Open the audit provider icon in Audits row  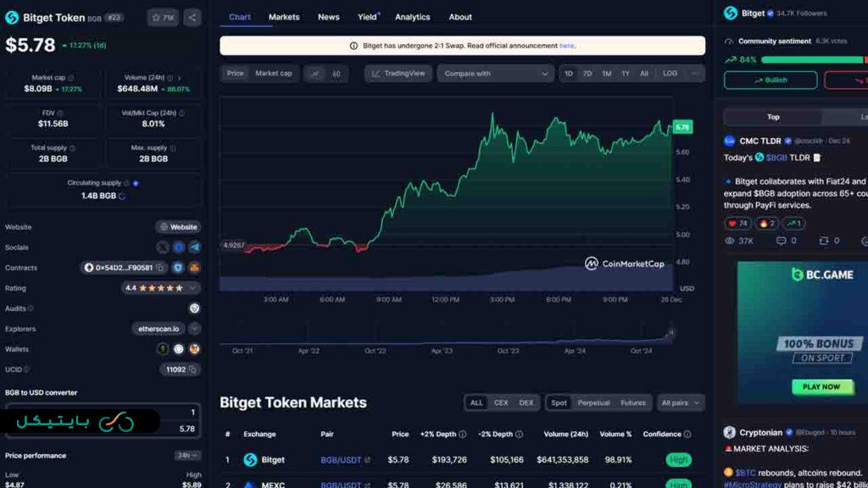pyautogui.click(x=194, y=308)
